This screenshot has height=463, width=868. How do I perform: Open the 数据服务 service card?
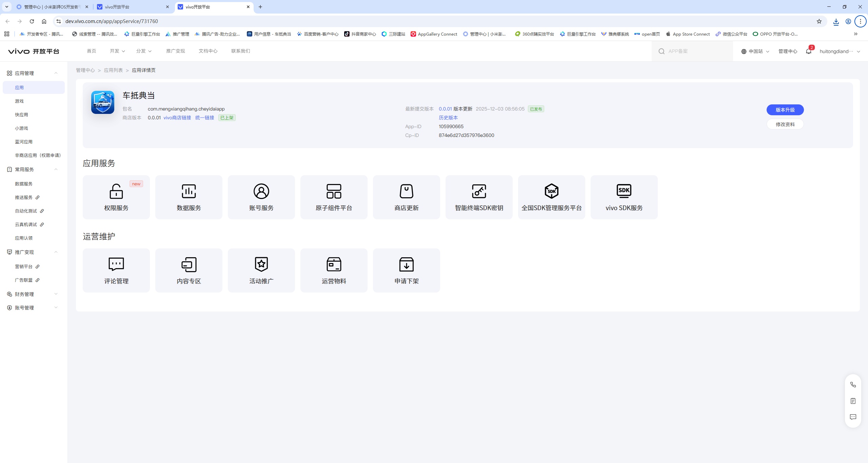(x=188, y=197)
